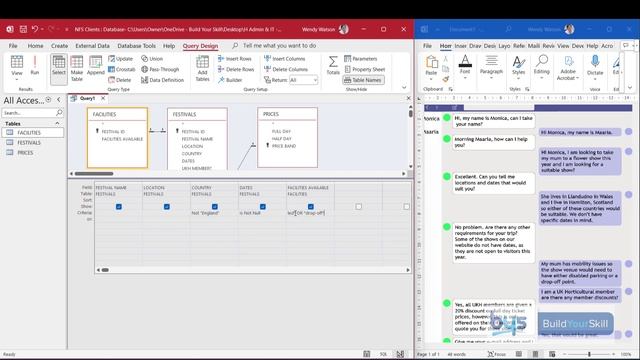Click the View icon in Access ribbon
This screenshot has width=640, height=360.
click(17, 67)
